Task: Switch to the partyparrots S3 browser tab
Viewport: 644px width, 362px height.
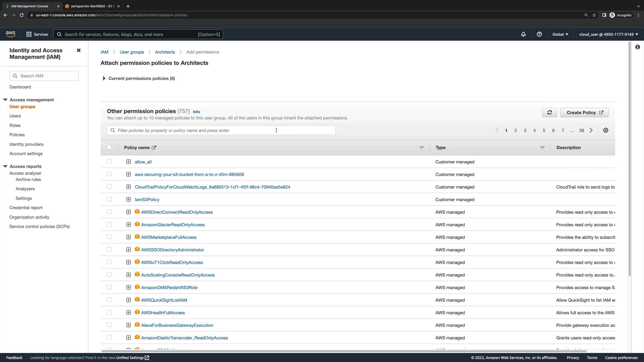Action: [x=91, y=6]
